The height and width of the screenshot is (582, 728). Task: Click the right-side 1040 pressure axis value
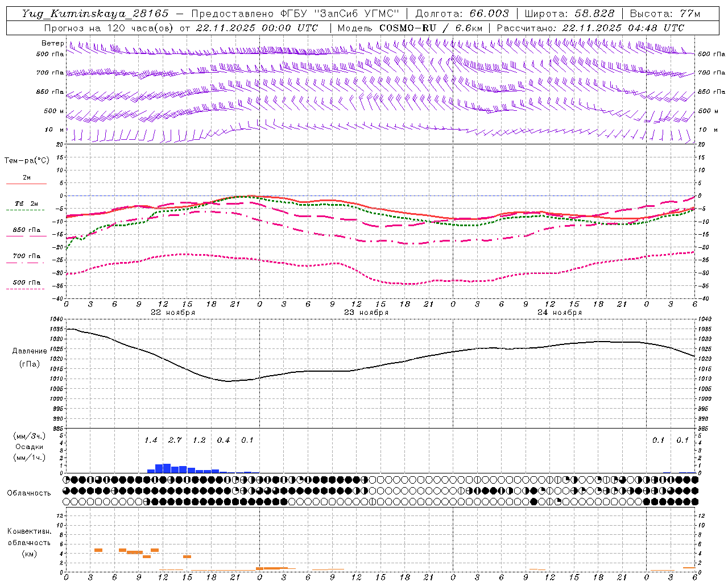(704, 320)
